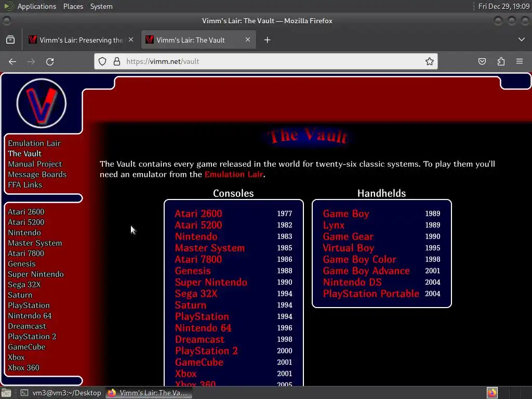Click the Emulation Lair link in description text
Image resolution: width=532 pixels, height=399 pixels.
(x=234, y=175)
